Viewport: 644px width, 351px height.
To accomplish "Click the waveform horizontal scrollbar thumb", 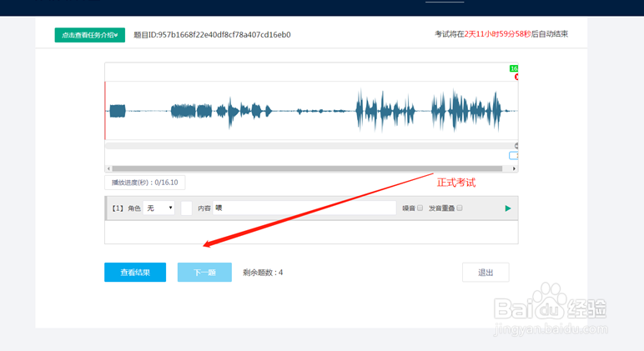I will [307, 168].
